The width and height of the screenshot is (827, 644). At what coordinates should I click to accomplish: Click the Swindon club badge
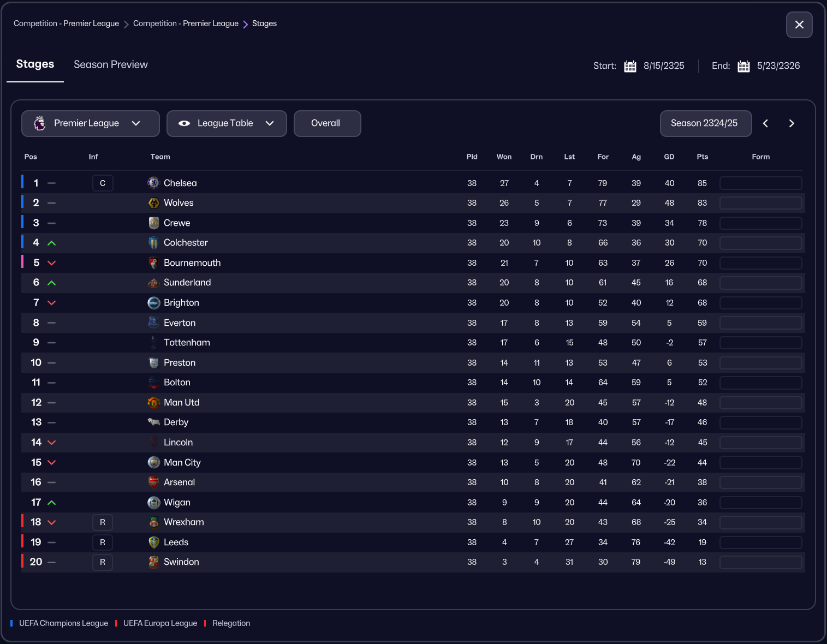coord(154,562)
